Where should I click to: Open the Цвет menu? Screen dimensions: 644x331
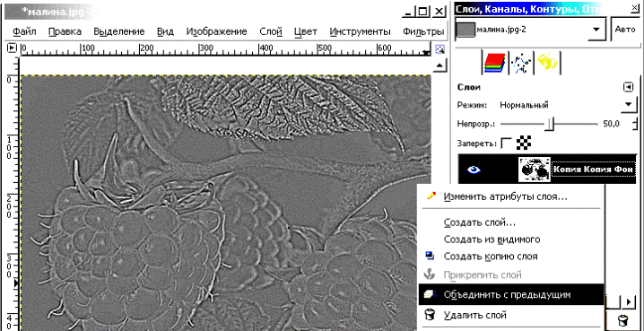[x=306, y=31]
